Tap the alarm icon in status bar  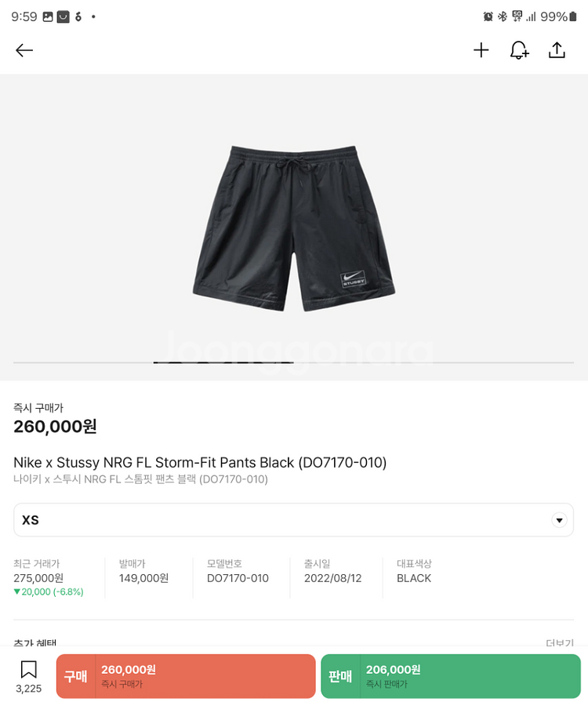point(488,16)
